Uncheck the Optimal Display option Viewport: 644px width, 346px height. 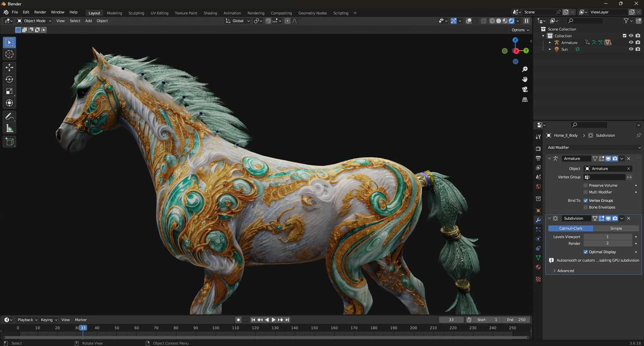(586, 252)
